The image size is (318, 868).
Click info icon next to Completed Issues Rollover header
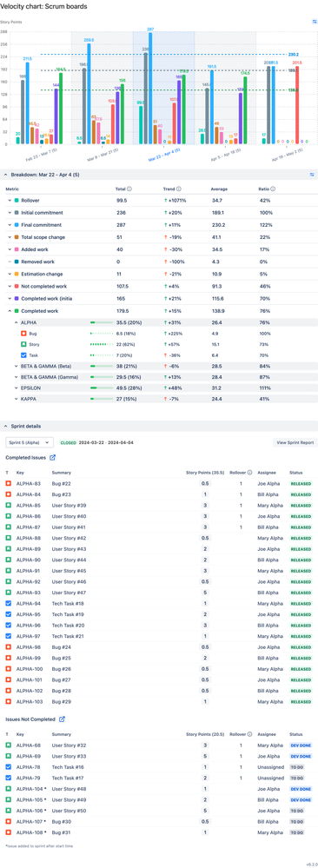[250, 473]
